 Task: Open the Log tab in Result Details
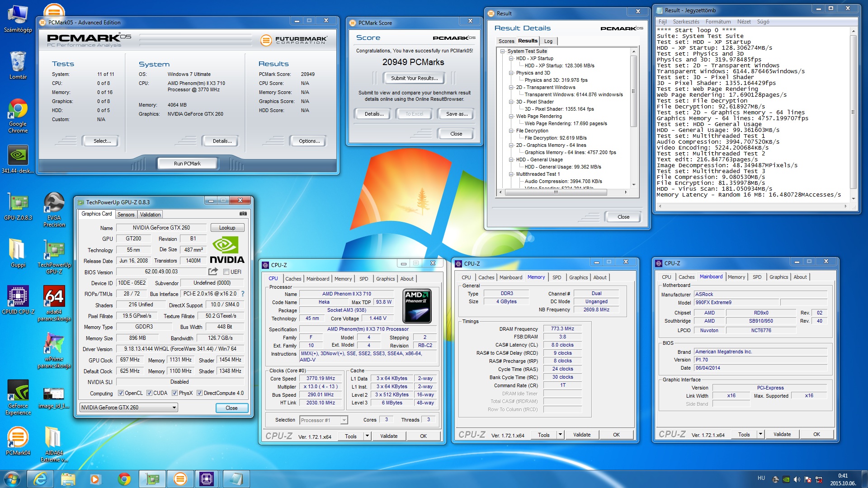[548, 41]
